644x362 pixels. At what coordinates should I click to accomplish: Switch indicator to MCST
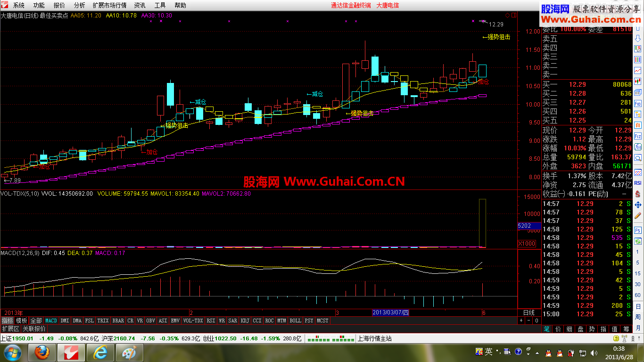[x=323, y=321]
